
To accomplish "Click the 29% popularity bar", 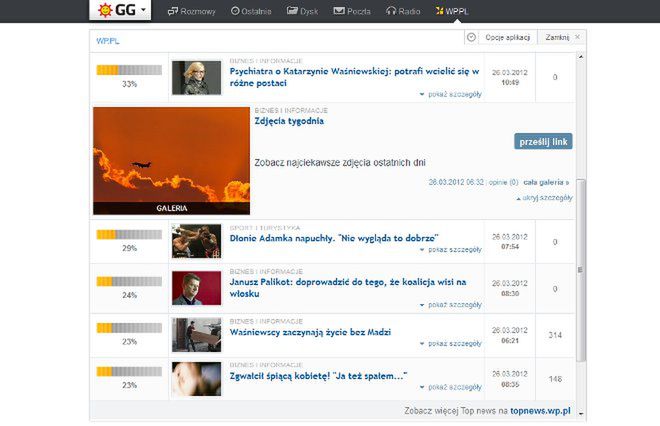I will (129, 234).
